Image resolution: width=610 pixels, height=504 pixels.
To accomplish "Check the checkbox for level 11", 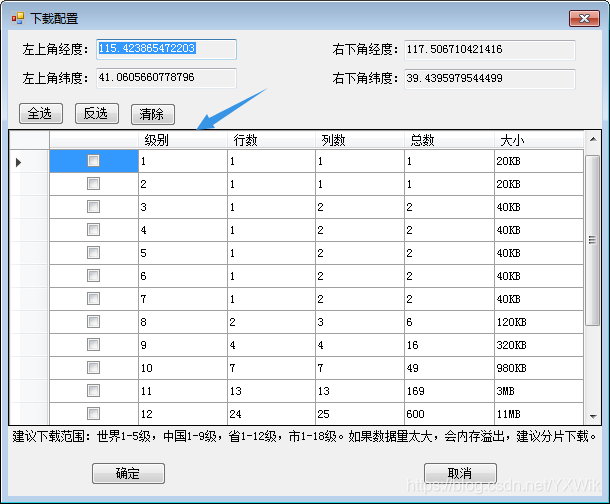I will point(93,390).
